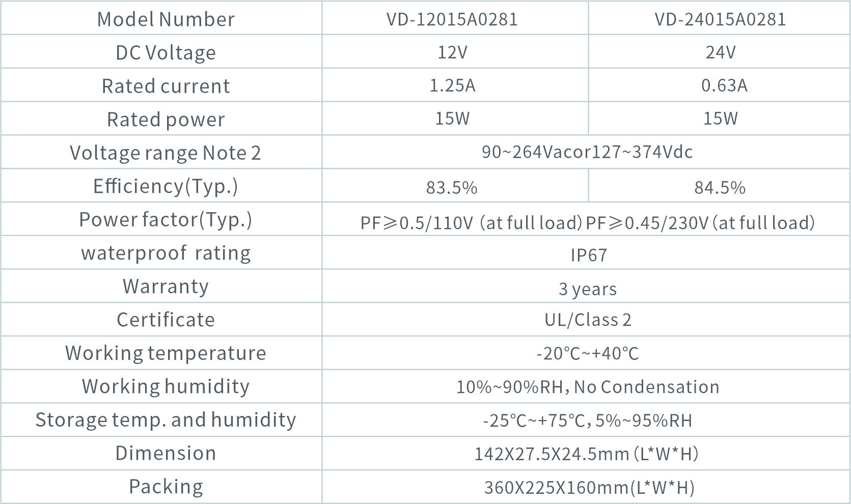851x504 pixels.
Task: Click the 90~264Vac voltage range value
Action: pos(587,152)
